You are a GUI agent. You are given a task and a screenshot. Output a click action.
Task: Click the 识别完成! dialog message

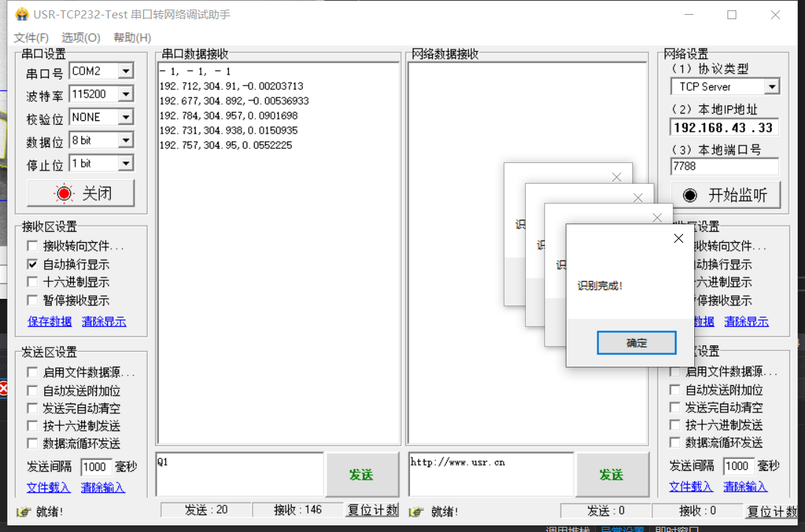point(599,286)
